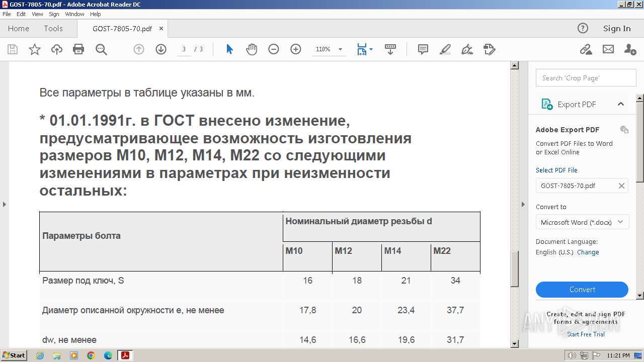The image size is (644, 362).
Task: Click the blue Convert button
Action: click(x=582, y=290)
